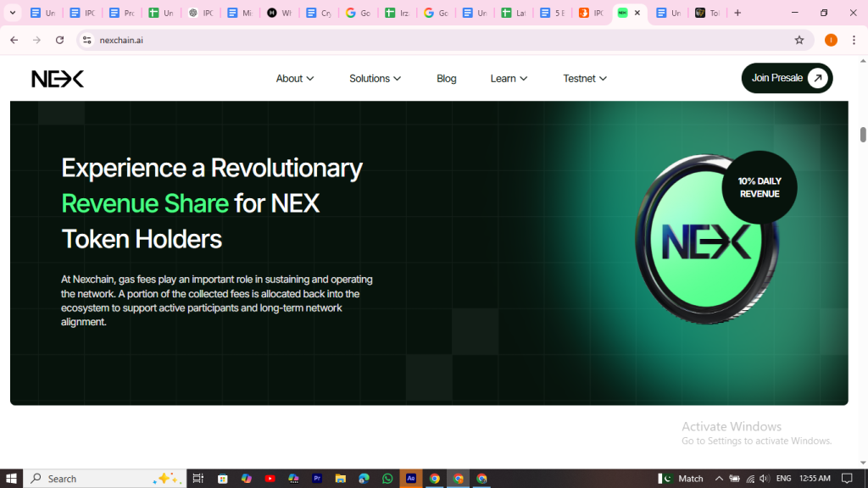
Task: Click the arrow icon inside Join Presale
Action: tap(817, 78)
